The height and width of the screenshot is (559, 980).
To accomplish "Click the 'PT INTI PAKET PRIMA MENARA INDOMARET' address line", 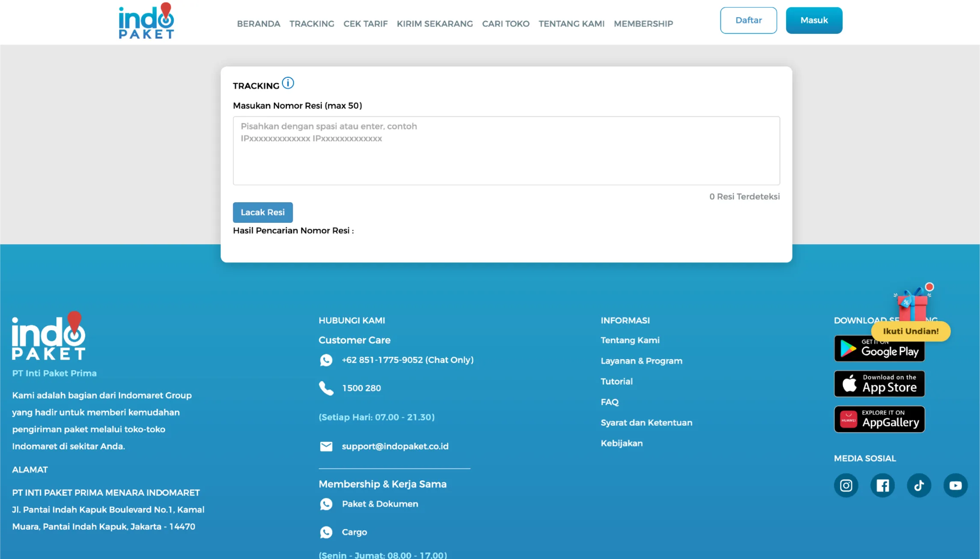I will coord(106,493).
